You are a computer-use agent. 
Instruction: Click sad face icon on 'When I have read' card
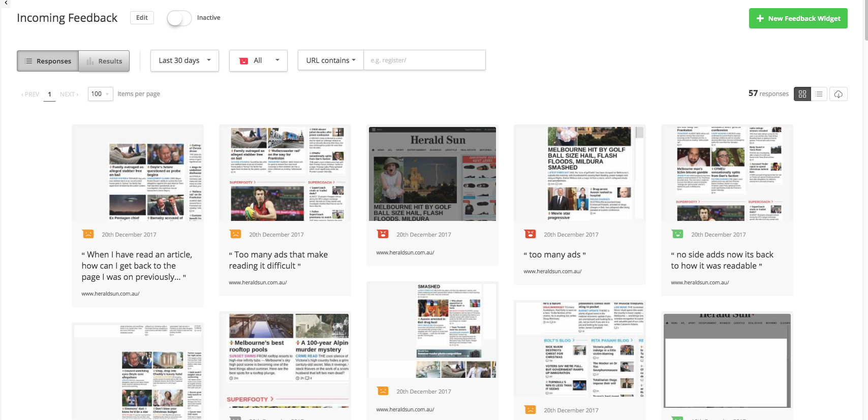pyautogui.click(x=88, y=234)
